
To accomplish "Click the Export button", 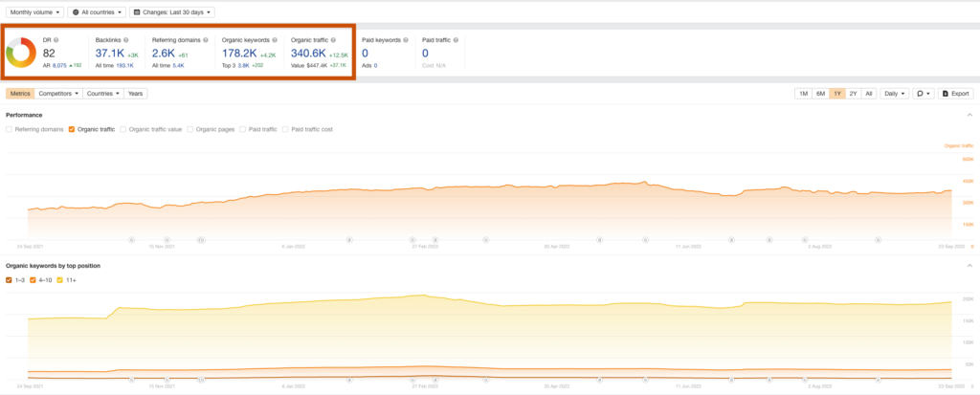I will [956, 94].
